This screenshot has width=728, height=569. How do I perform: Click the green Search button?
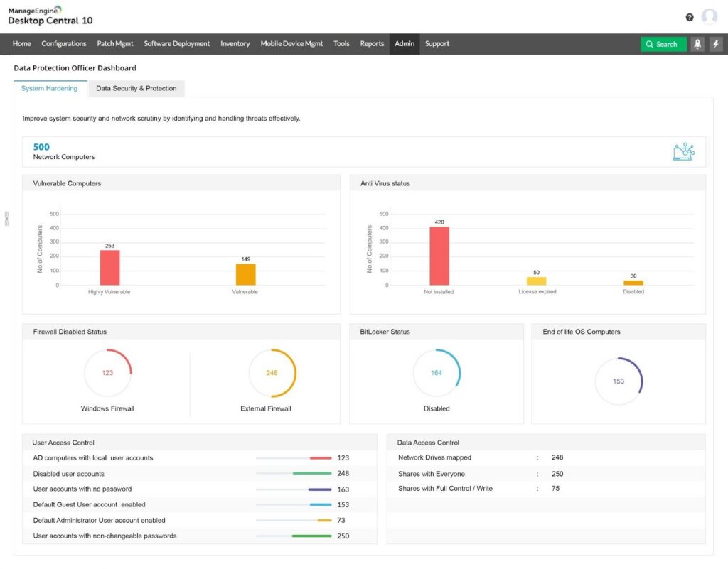pyautogui.click(x=663, y=44)
